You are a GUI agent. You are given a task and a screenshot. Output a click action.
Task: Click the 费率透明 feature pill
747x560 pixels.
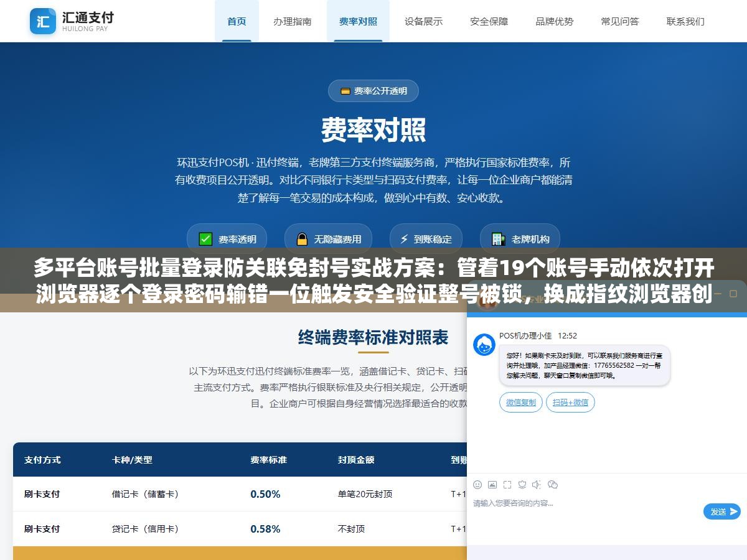pyautogui.click(x=227, y=239)
